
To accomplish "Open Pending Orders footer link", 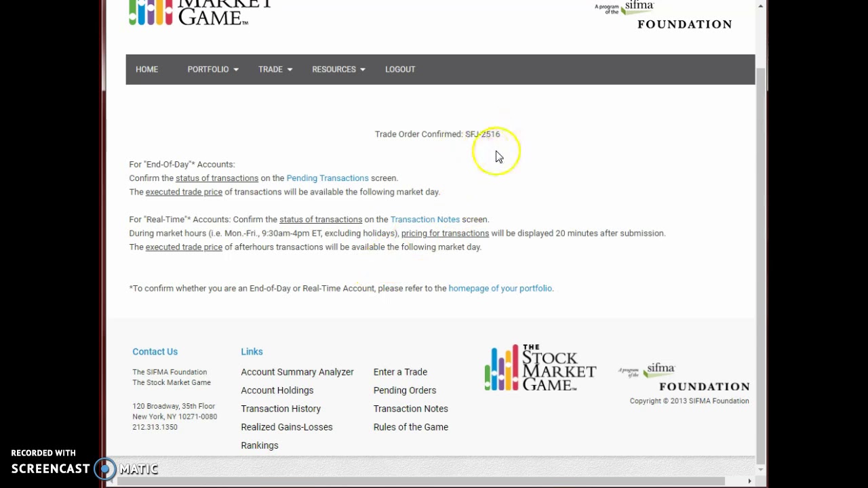I will 405,390.
